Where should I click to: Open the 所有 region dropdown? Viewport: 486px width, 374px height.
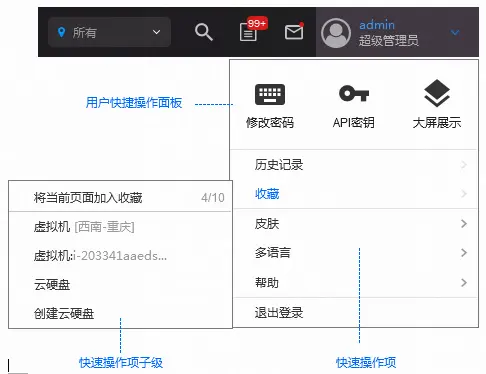click(x=109, y=32)
